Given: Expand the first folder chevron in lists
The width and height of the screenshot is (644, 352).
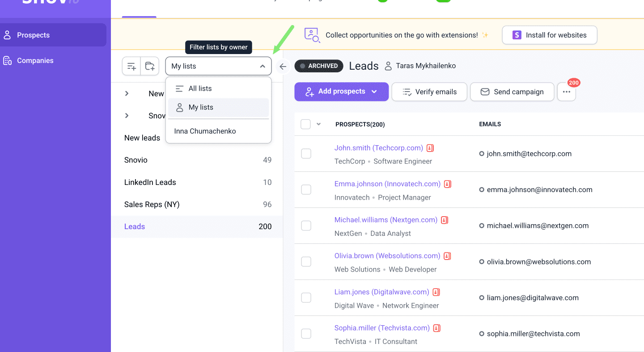Looking at the screenshot, I should (x=127, y=93).
